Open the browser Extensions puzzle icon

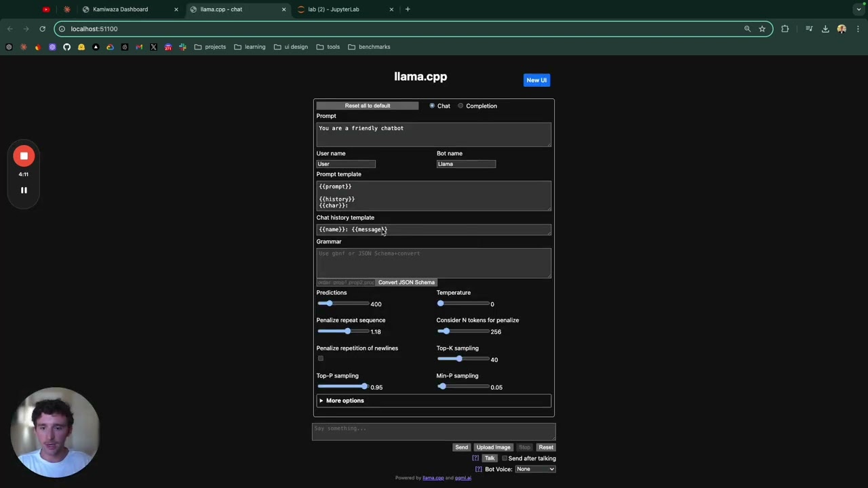point(785,28)
